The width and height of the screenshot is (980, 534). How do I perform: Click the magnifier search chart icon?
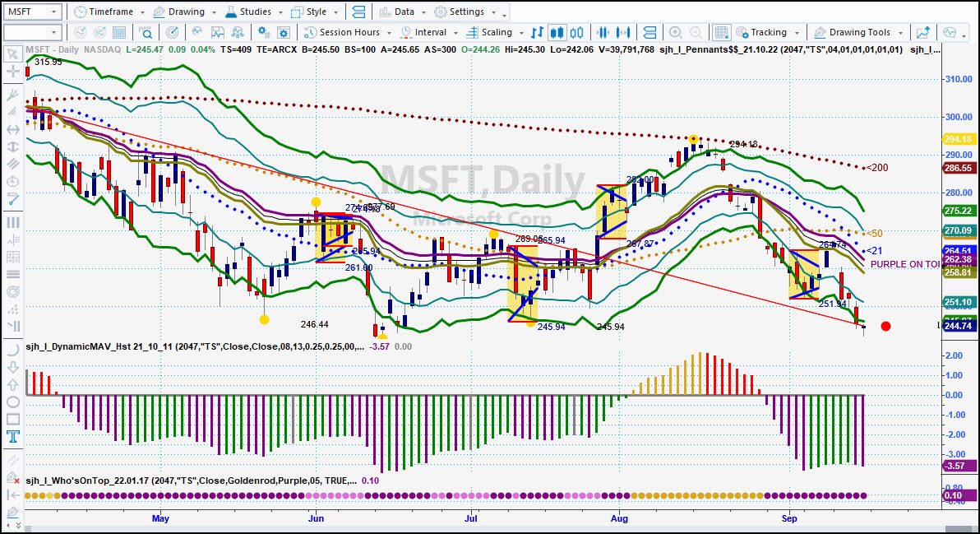[146, 33]
